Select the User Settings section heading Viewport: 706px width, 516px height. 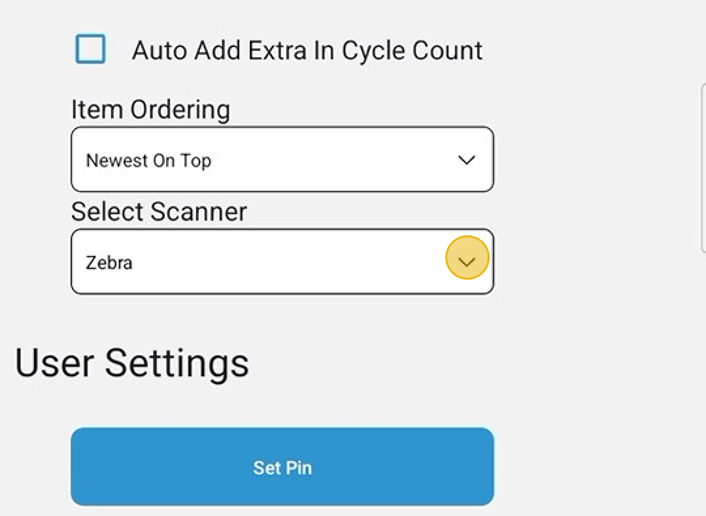pyautogui.click(x=132, y=362)
